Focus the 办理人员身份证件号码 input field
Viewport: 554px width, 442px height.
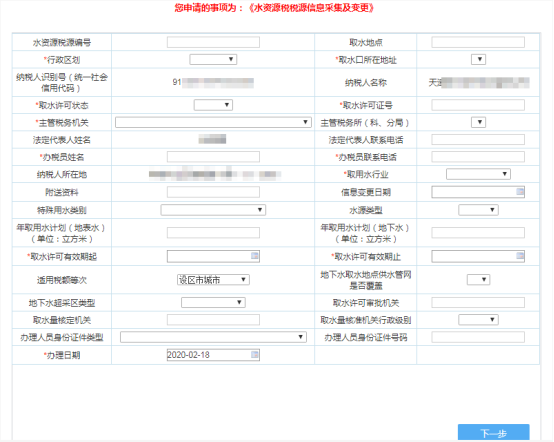click(478, 337)
